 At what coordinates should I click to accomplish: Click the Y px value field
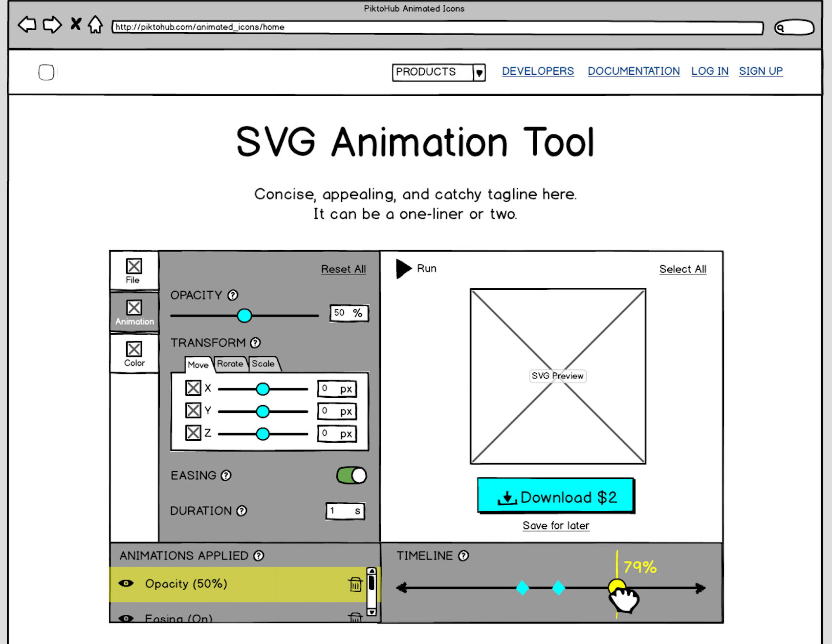tap(337, 411)
